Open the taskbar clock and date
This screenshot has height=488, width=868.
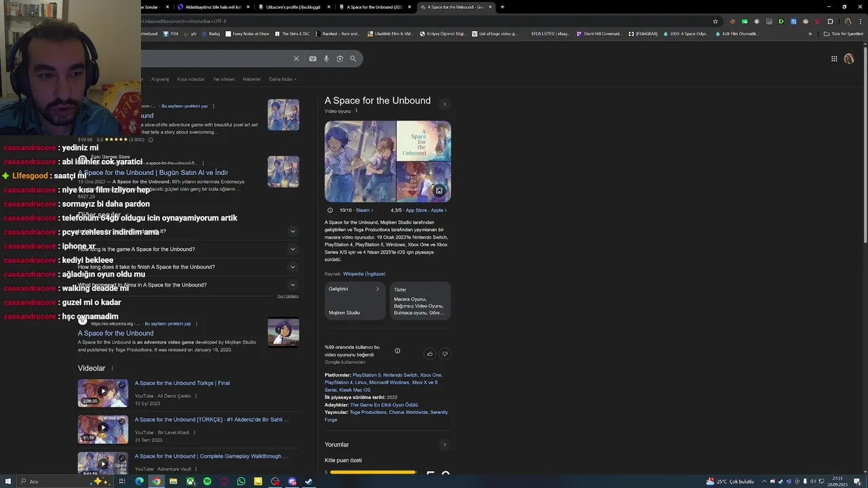click(x=837, y=481)
